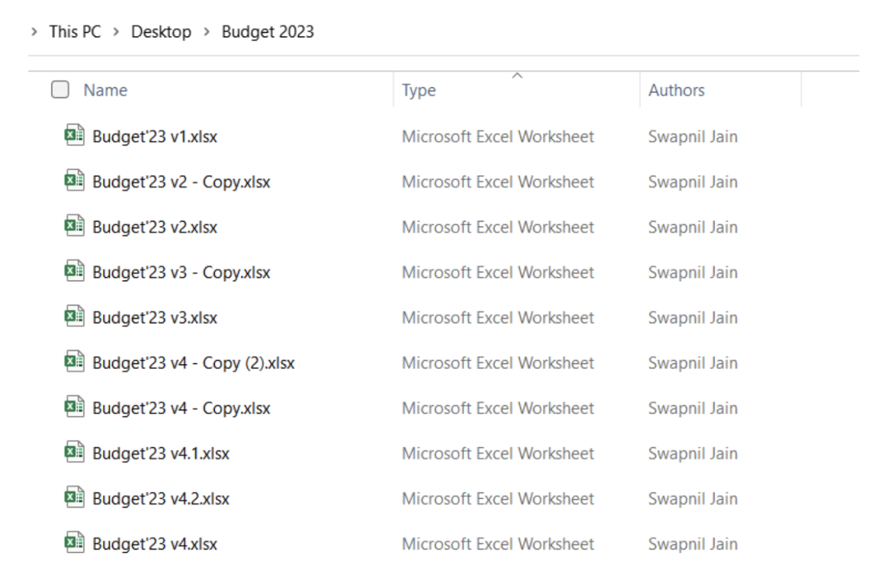
Task: Click Type cell of Budget'23 v4 - Copy (2).xlsx row
Action: pos(498,363)
